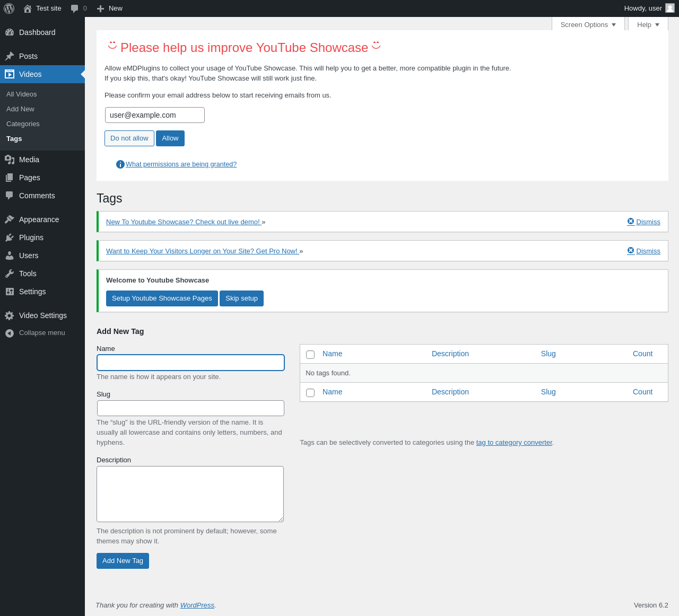Click the plus icon beside New
The image size is (679, 616).
pos(100,8)
